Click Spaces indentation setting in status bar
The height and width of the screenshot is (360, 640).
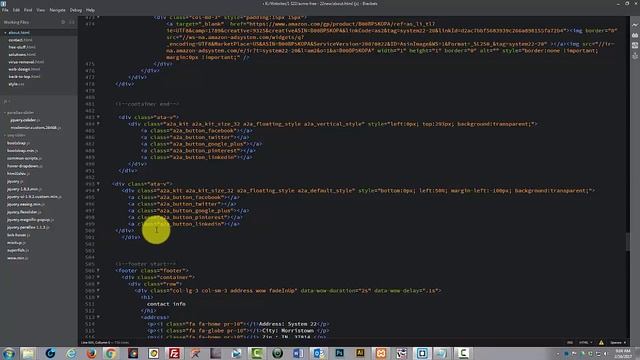(618, 343)
